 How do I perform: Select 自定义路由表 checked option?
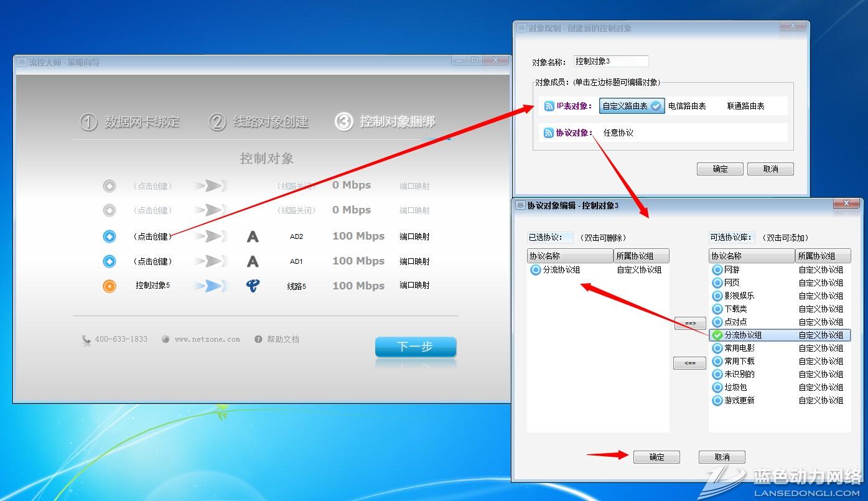click(632, 106)
